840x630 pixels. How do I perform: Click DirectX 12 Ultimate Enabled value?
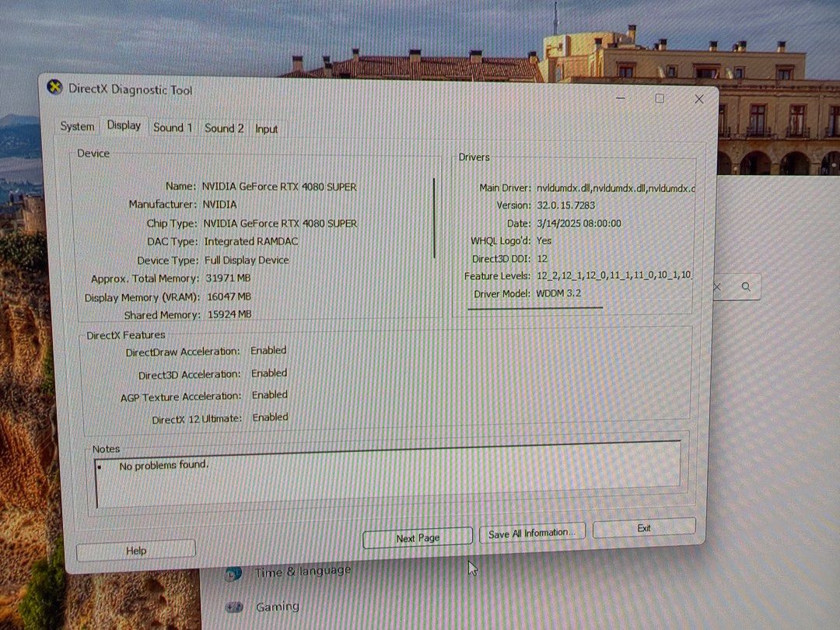click(270, 417)
